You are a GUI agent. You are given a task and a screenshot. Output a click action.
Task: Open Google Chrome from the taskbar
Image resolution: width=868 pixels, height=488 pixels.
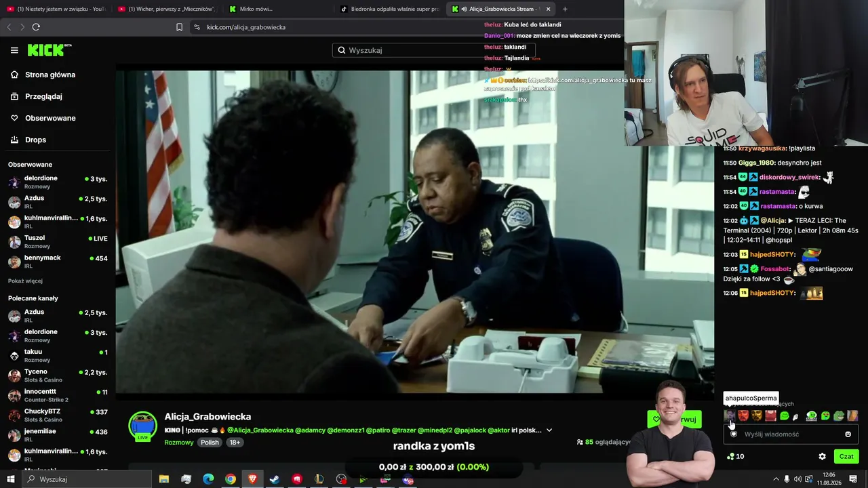pyautogui.click(x=231, y=479)
